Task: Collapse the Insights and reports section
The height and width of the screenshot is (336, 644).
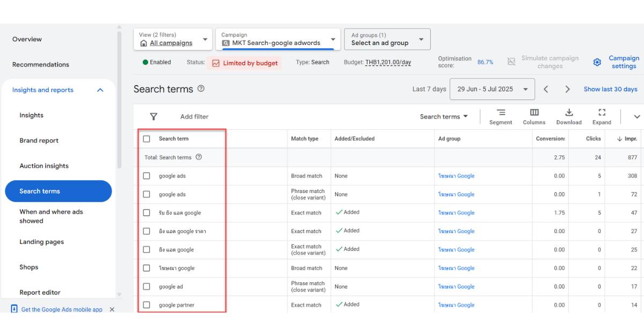Action: pos(100,90)
